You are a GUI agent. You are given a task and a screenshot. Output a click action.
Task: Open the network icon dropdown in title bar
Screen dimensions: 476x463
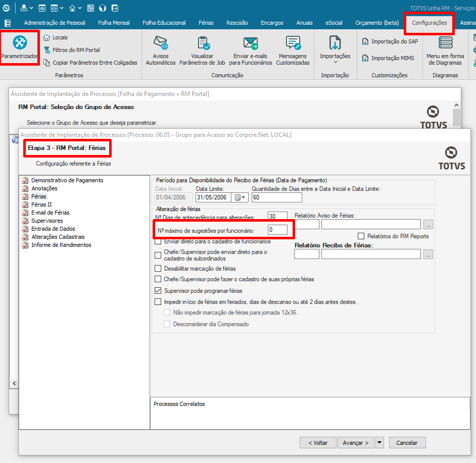(31, 8)
